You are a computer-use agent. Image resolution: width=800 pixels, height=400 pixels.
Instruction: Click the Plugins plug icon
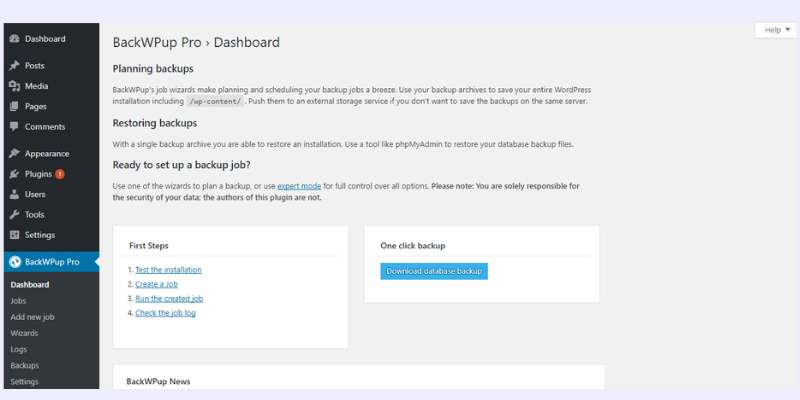tap(14, 174)
